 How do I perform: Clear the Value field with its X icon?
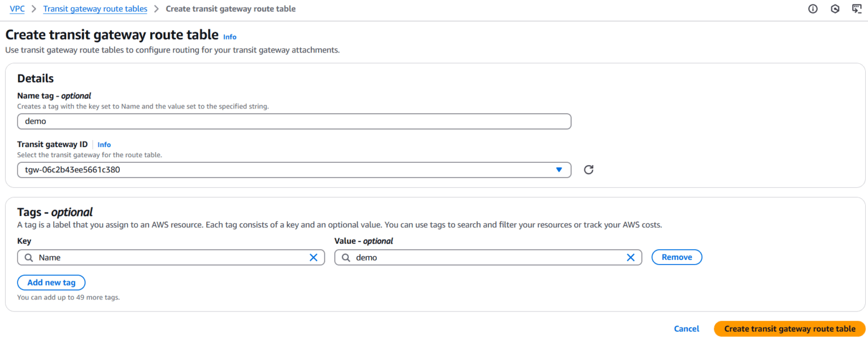(x=631, y=257)
